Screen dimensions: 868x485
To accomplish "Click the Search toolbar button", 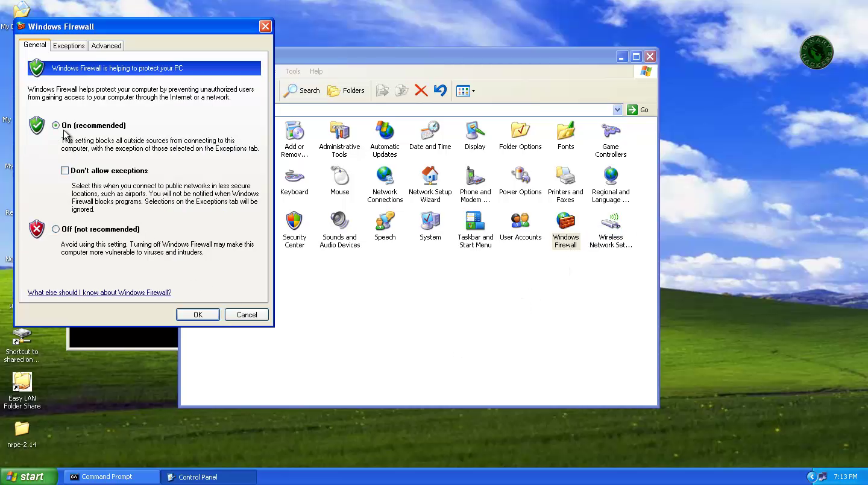I will coord(302,90).
